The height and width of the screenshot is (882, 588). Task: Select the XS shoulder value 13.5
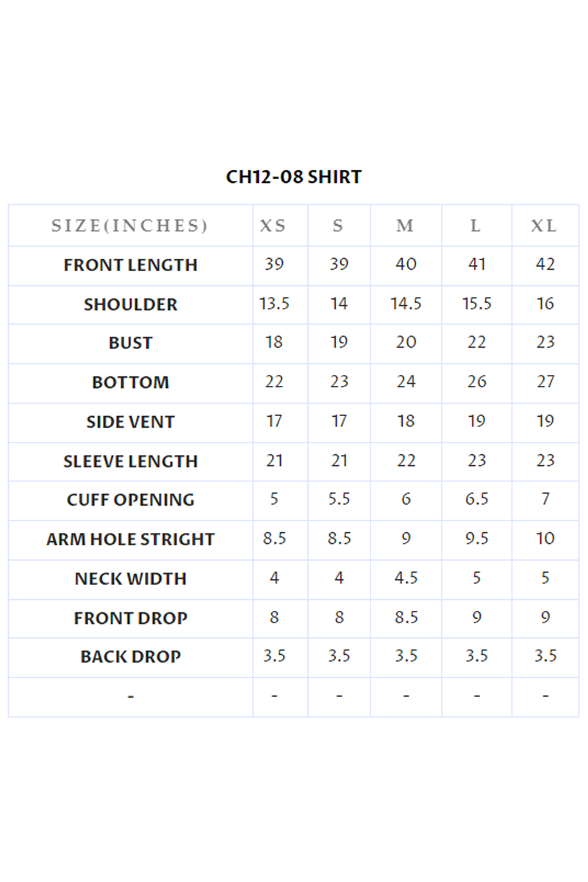click(273, 304)
